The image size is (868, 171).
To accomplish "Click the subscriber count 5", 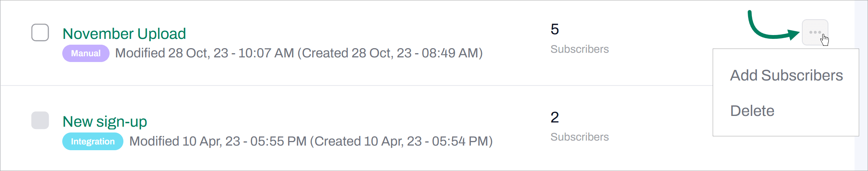I will (x=554, y=29).
